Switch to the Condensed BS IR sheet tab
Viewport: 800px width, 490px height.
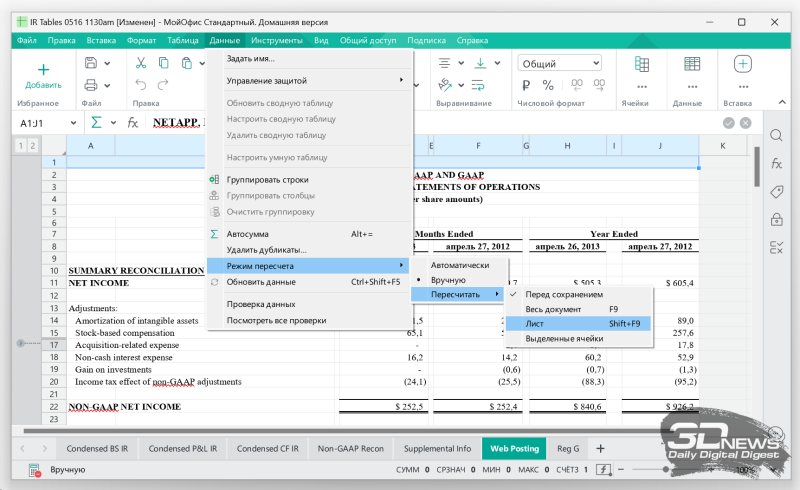coord(97,449)
